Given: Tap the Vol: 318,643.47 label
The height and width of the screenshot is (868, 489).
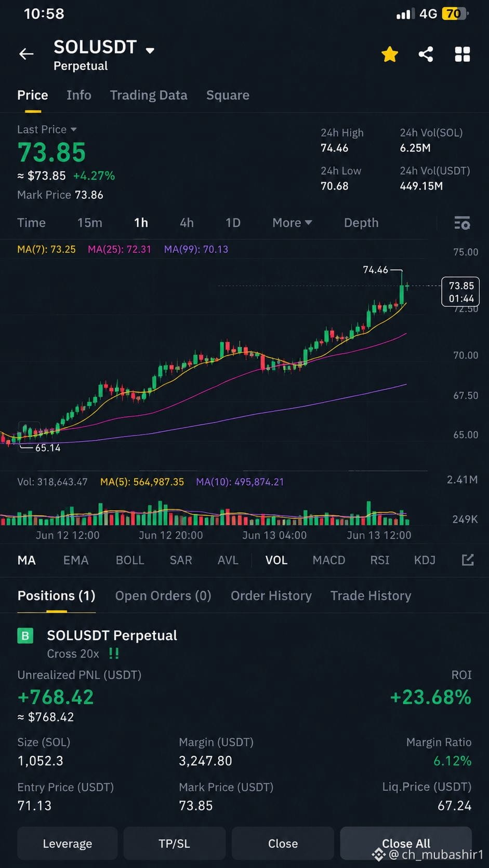Looking at the screenshot, I should point(52,482).
